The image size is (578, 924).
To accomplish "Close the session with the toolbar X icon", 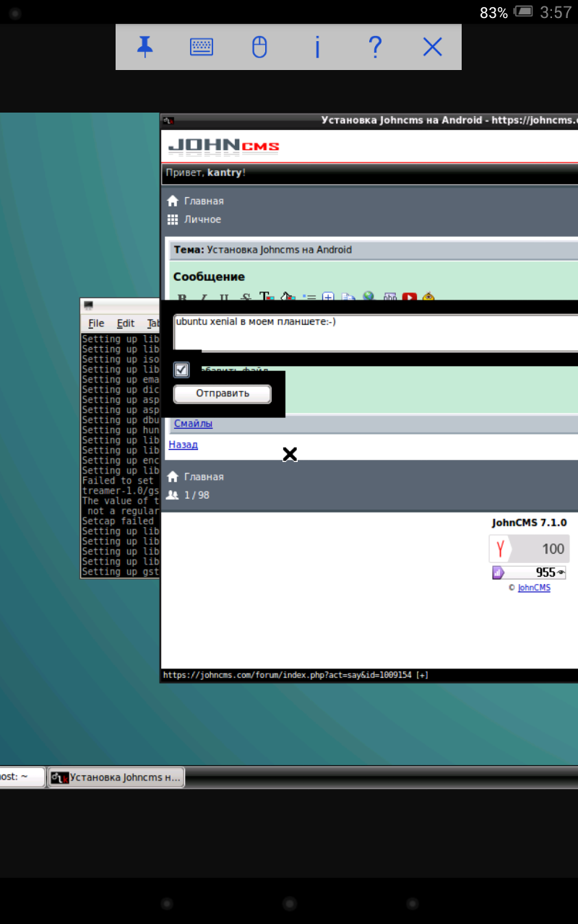I will coord(432,48).
